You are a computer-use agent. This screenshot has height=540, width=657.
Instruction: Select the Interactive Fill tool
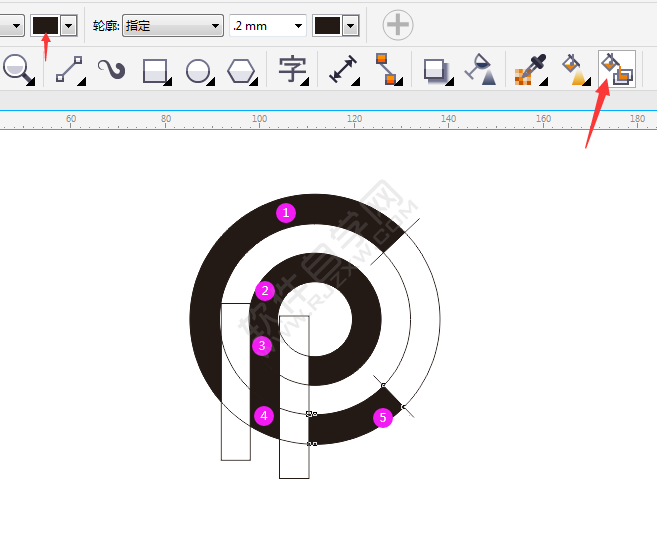[573, 69]
